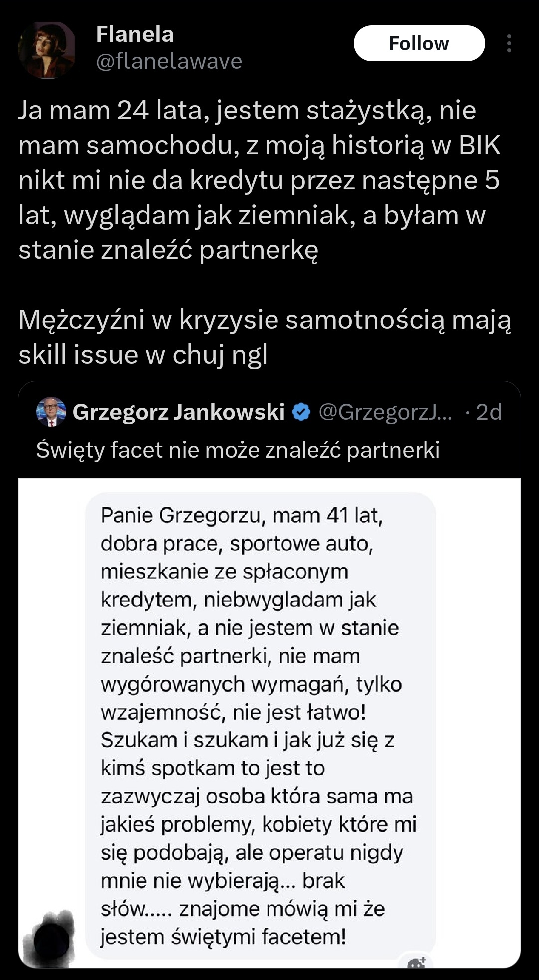This screenshot has width=539, height=980.
Task: Tap Grzegorz Jankowski's small avatar
Action: click(x=51, y=412)
